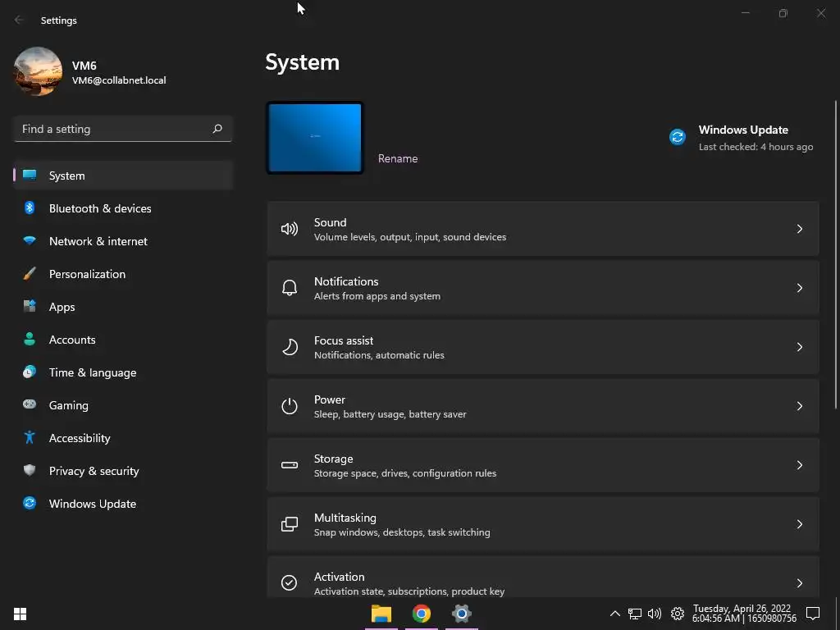Open the Start menu in taskbar

tap(20, 614)
